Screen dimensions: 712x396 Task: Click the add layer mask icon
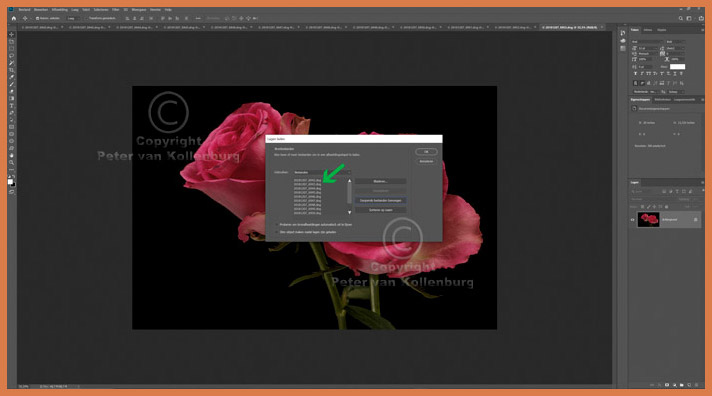point(667,385)
